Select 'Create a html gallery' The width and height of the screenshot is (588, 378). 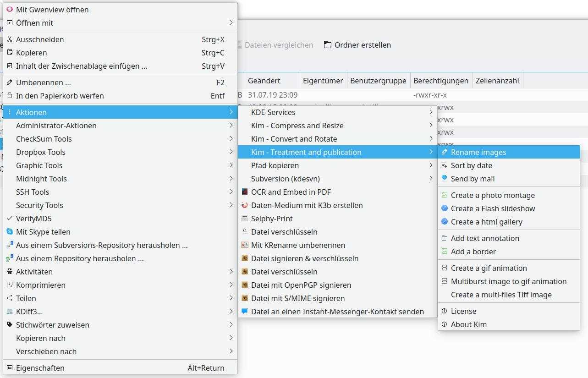[509, 222]
